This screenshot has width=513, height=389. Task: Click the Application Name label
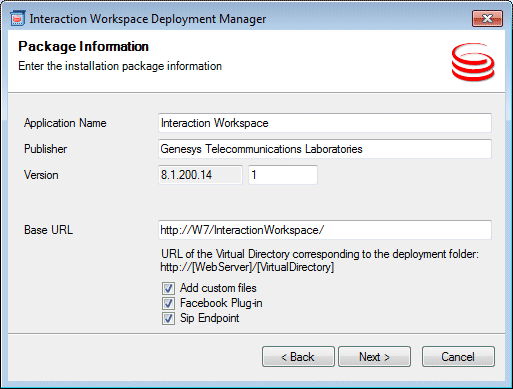[65, 123]
